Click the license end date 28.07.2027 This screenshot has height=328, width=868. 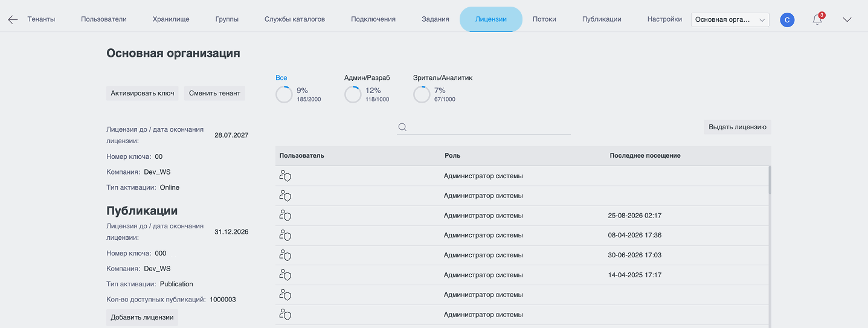[x=231, y=135]
